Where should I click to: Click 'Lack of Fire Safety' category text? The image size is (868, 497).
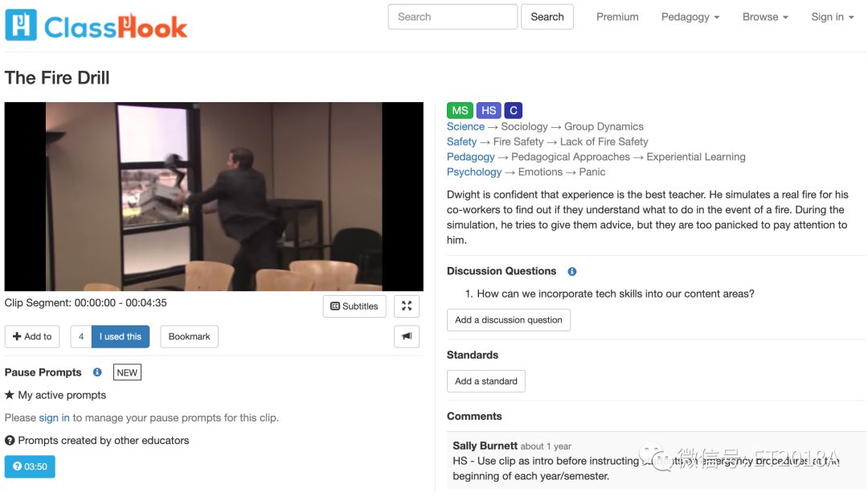coord(604,142)
